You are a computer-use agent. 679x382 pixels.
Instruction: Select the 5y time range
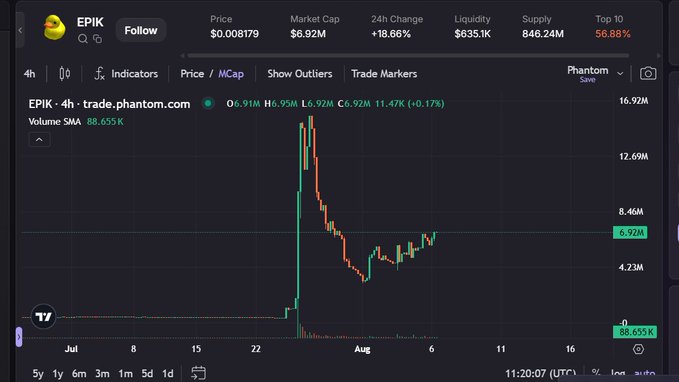pos(38,373)
